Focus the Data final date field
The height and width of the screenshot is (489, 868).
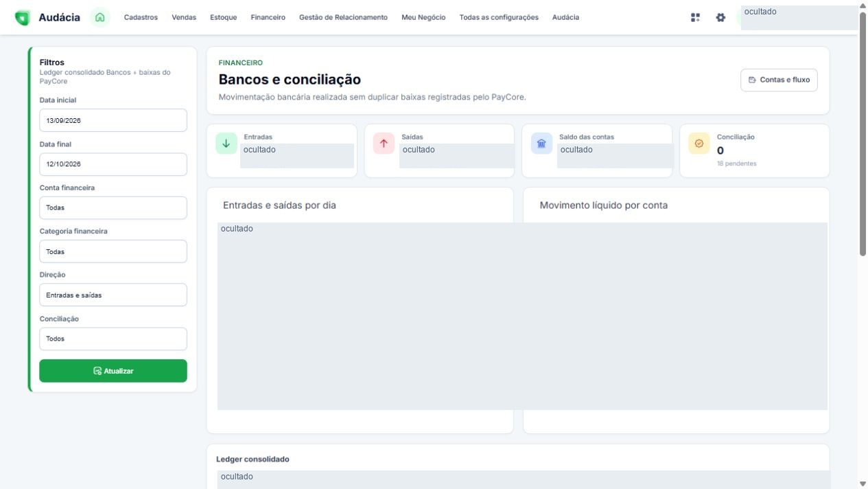point(113,164)
